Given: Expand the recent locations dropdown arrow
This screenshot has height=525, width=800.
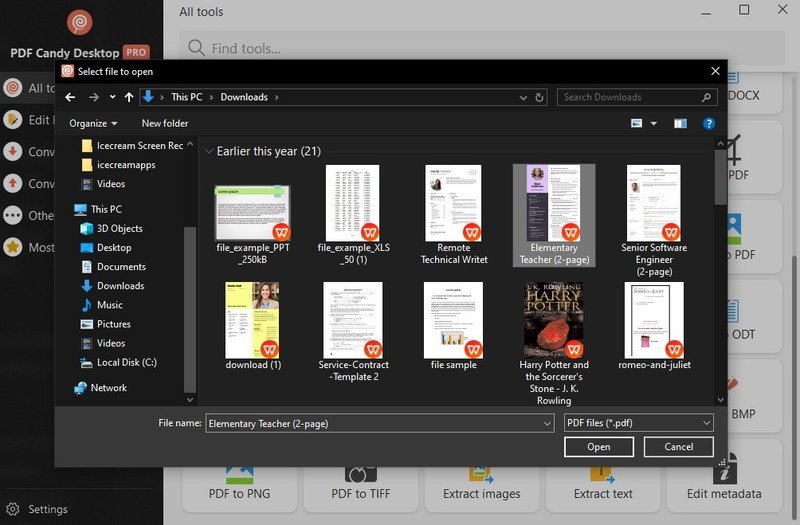Looking at the screenshot, I should tap(112, 97).
